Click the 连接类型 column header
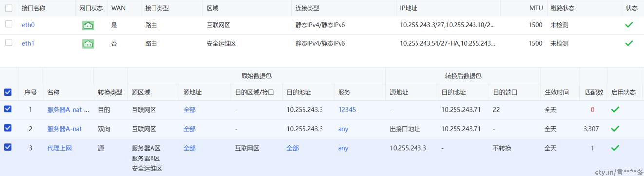 (x=307, y=8)
